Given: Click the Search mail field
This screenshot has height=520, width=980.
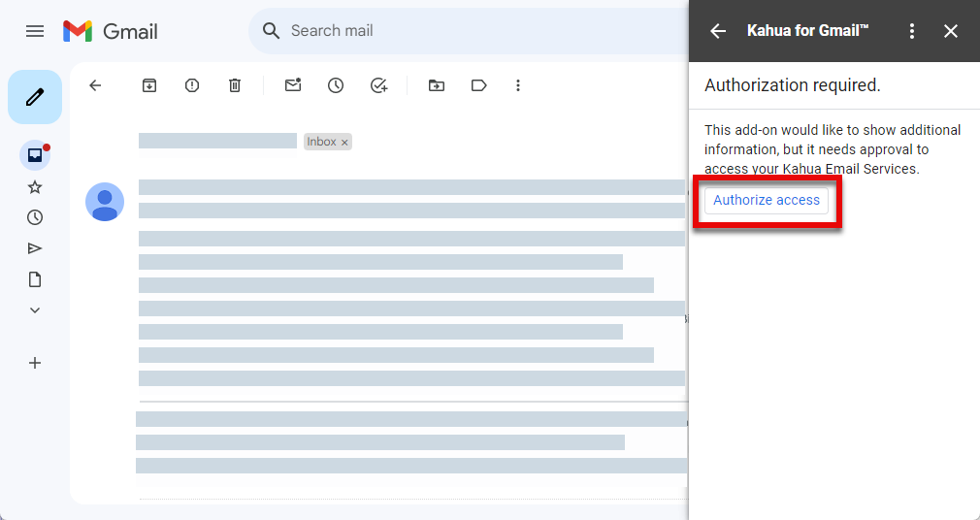Looking at the screenshot, I should (466, 31).
